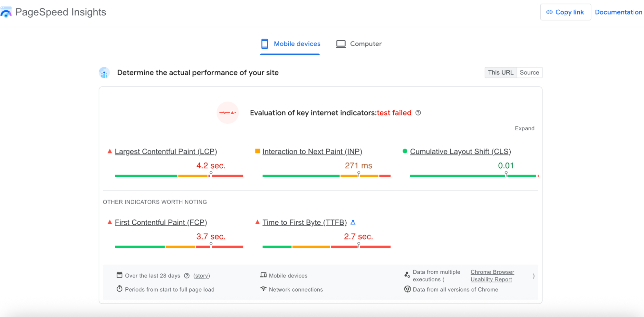Select the "Source" toggle option
Image resolution: width=644 pixels, height=317 pixels.
(x=529, y=72)
